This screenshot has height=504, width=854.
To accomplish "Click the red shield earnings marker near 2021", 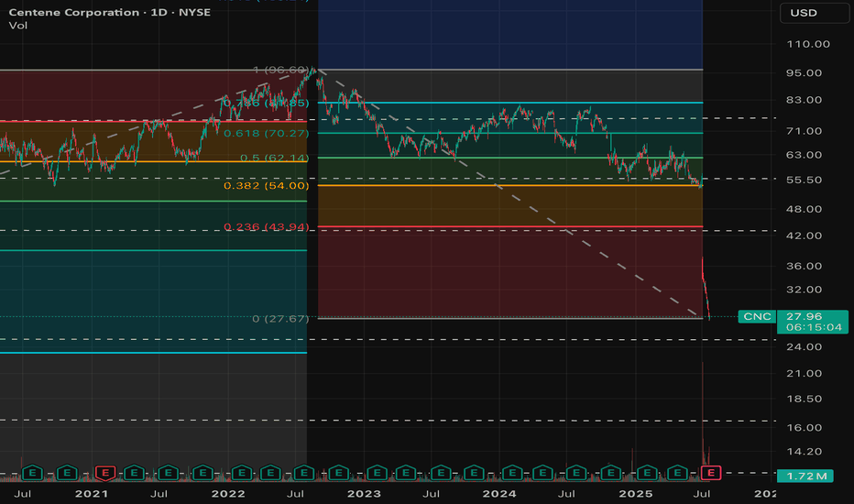I will point(105,473).
